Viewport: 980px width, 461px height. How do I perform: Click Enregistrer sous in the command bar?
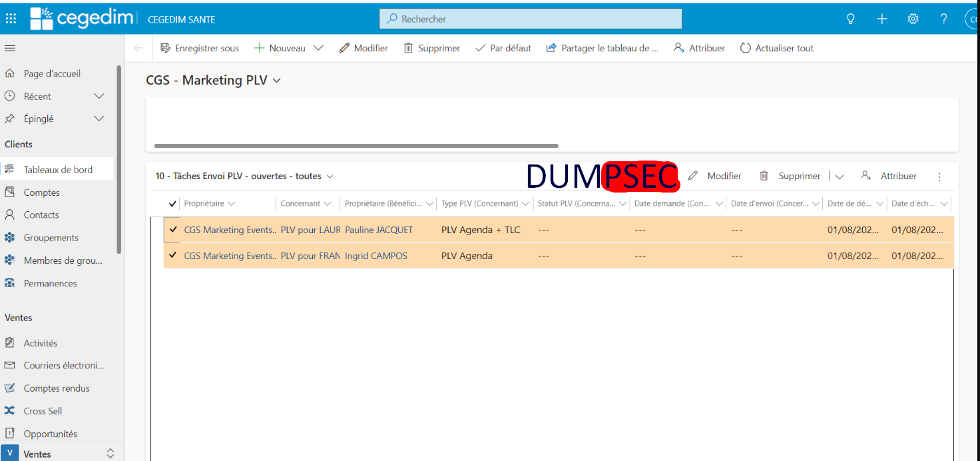point(199,48)
